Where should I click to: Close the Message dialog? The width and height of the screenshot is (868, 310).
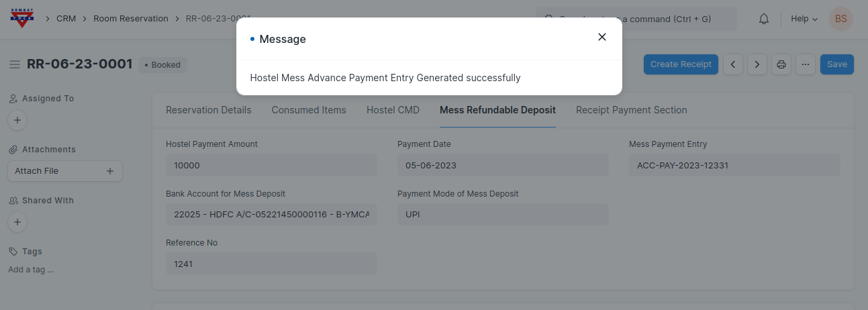(x=602, y=38)
